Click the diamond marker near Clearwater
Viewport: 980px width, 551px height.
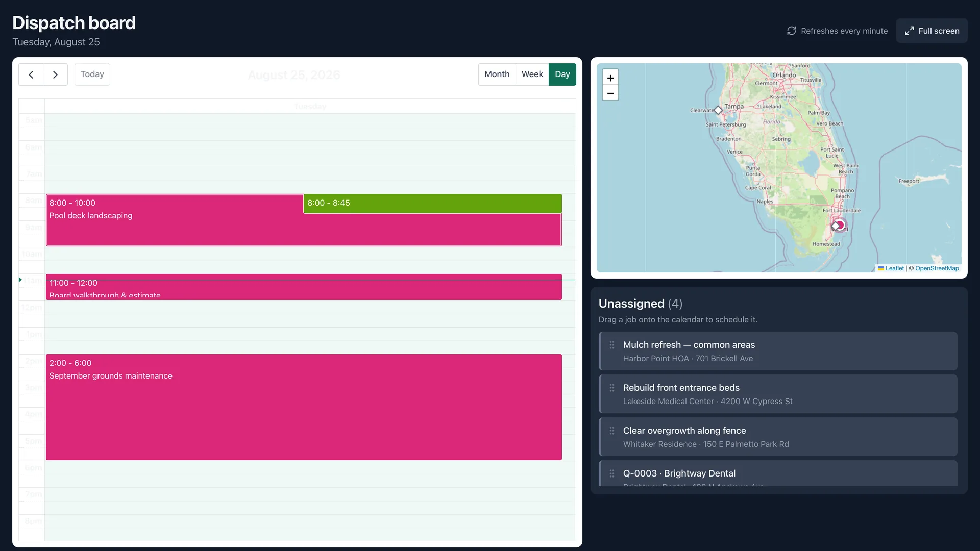click(x=718, y=110)
